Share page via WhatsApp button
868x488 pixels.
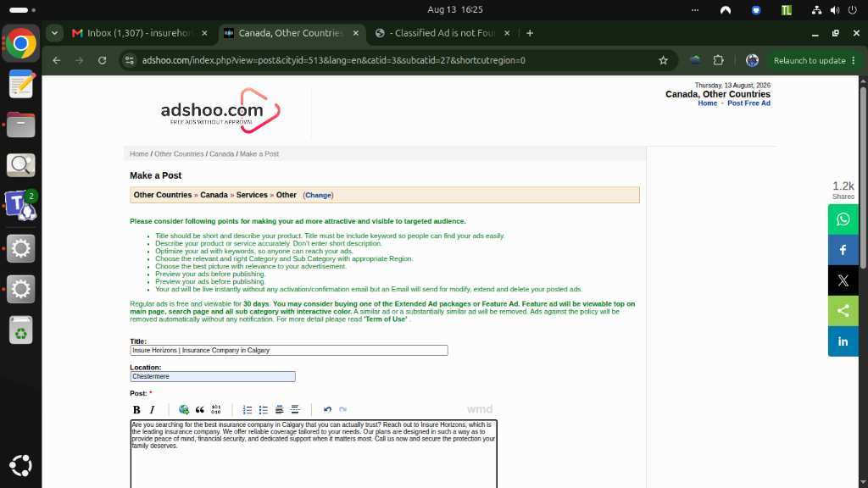pos(843,219)
